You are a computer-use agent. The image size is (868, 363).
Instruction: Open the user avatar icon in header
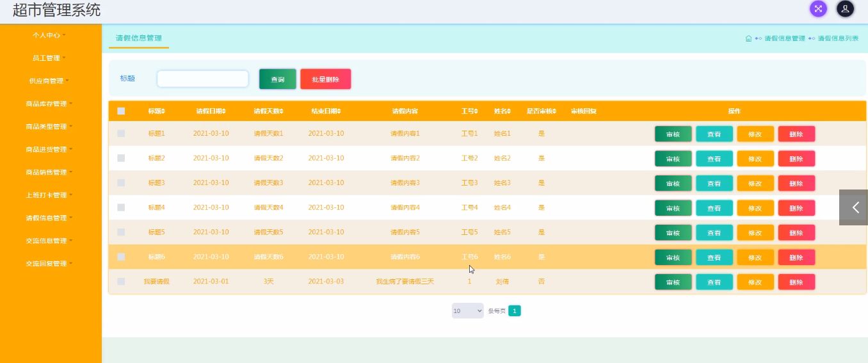pyautogui.click(x=846, y=8)
